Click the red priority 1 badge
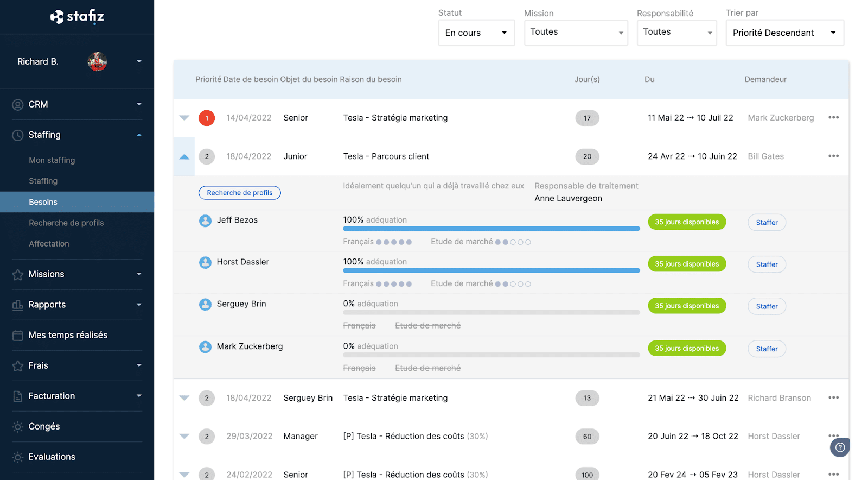 pos(207,118)
